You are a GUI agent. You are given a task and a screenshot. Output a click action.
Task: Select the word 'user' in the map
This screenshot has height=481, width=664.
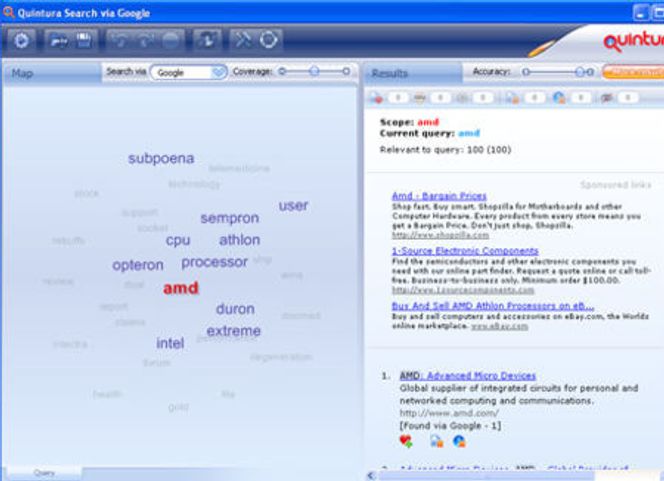[293, 206]
